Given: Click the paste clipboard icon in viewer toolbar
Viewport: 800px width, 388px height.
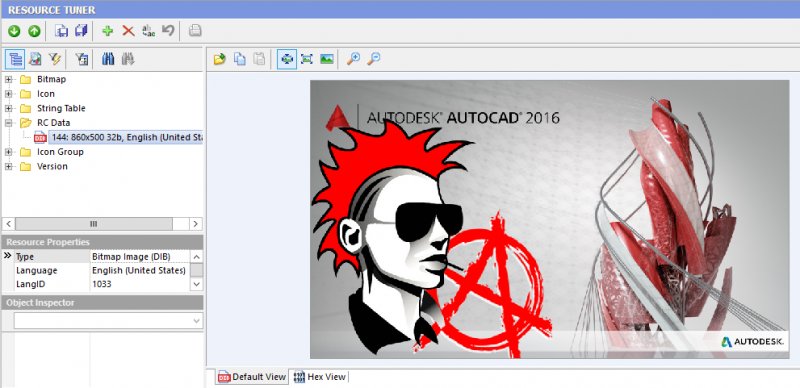Looking at the screenshot, I should click(260, 59).
